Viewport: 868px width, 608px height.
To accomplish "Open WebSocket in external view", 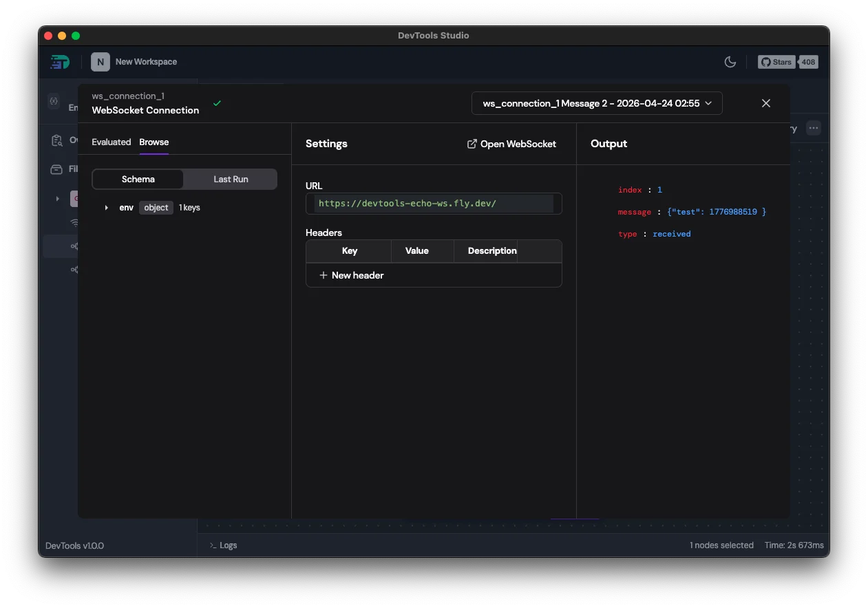I will pos(511,144).
